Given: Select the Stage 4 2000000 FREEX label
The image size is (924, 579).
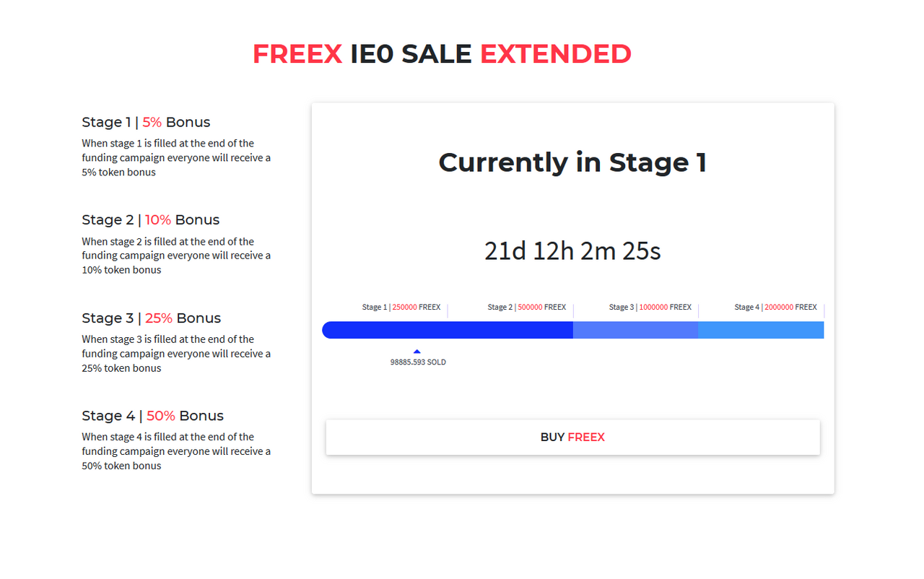Looking at the screenshot, I should tap(776, 308).
